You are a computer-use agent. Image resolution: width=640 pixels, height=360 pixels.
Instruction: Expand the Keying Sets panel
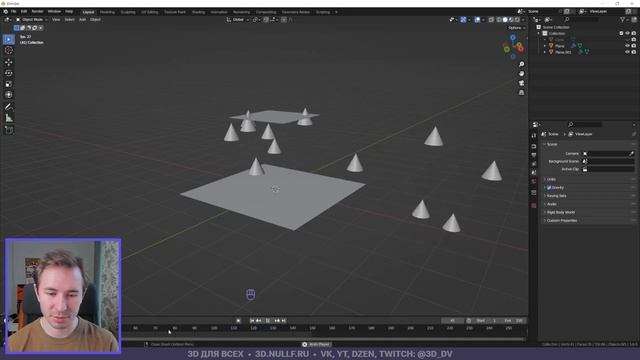(556, 196)
